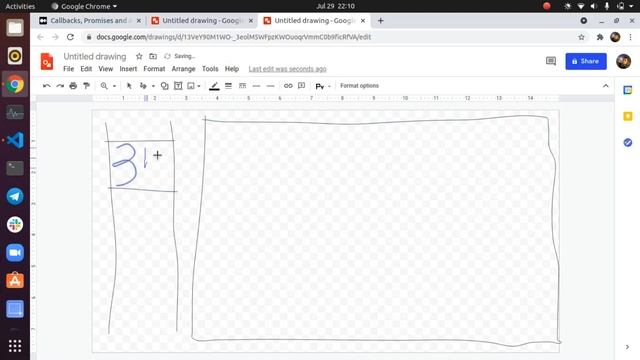Collapse the menus with the up chevron
640x360 pixels.
click(606, 86)
